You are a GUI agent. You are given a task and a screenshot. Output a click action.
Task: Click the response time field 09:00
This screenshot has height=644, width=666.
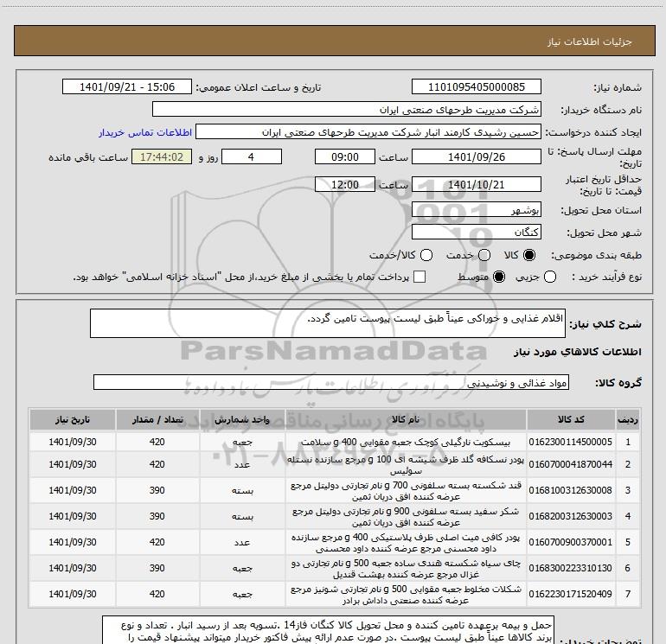pos(345,156)
